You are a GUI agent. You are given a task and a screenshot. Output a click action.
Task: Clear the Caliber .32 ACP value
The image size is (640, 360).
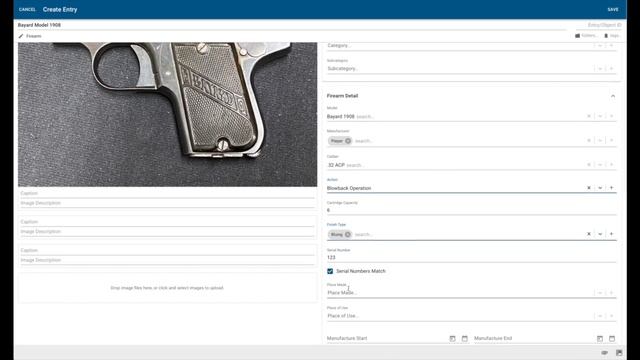click(x=589, y=165)
